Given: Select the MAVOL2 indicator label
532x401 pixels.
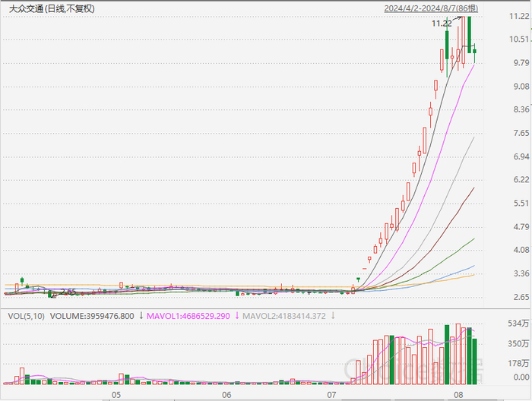Looking at the screenshot, I should 284,316.
